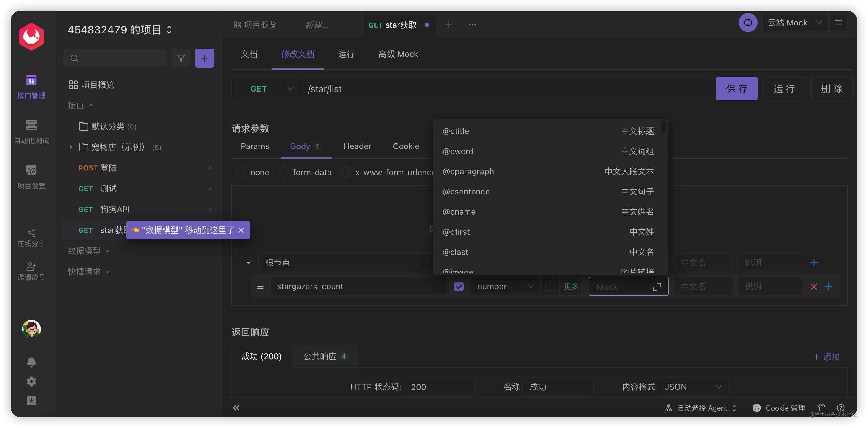Select the form-data radio button
The width and height of the screenshot is (868, 428).
pos(283,172)
